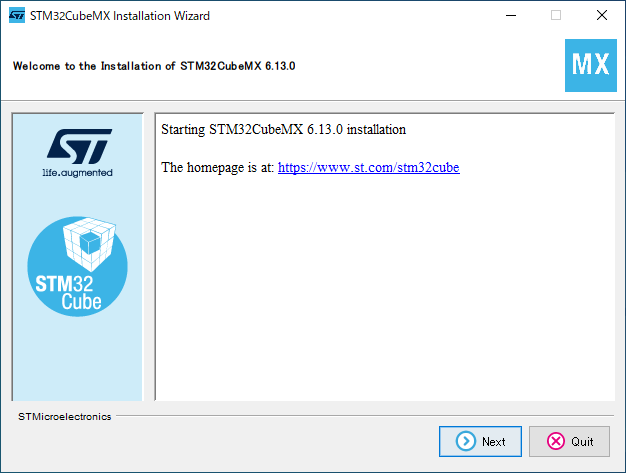The height and width of the screenshot is (473, 626).
Task: Click the Quit button
Action: [569, 441]
